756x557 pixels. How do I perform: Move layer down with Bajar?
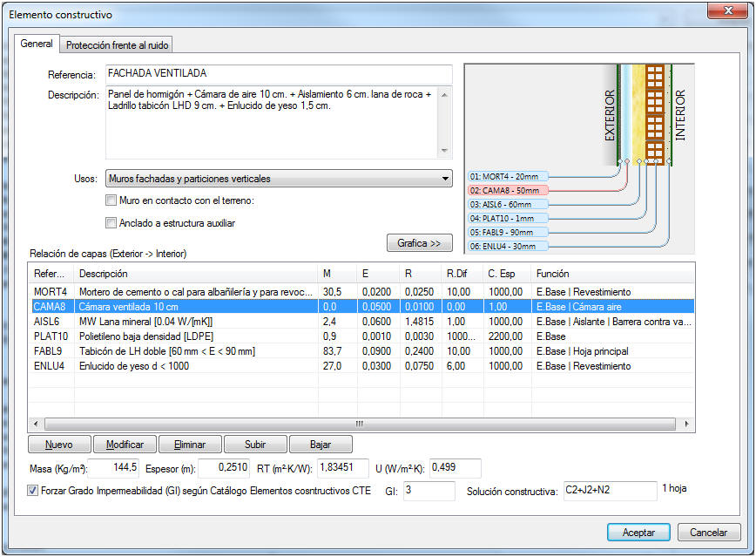pos(321,444)
